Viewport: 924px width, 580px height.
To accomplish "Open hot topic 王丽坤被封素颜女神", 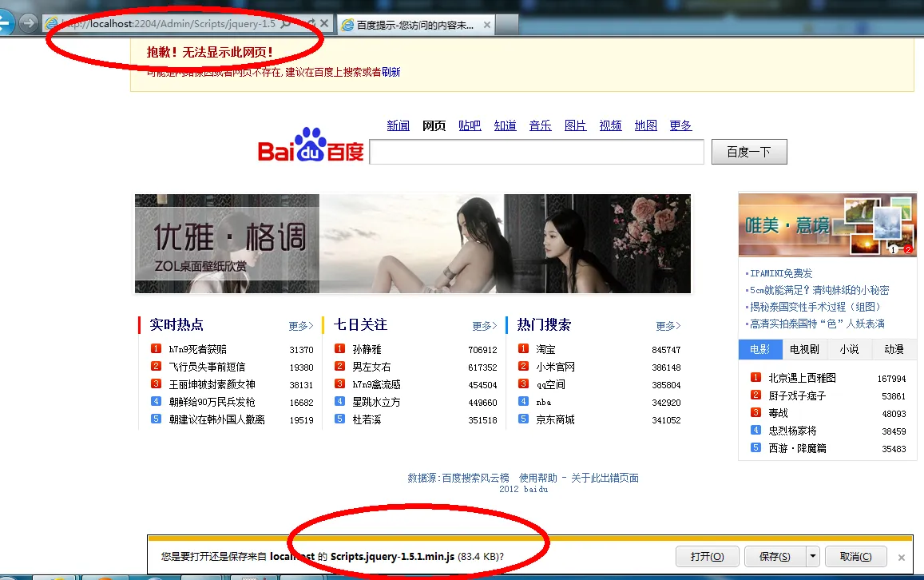I will 212,384.
